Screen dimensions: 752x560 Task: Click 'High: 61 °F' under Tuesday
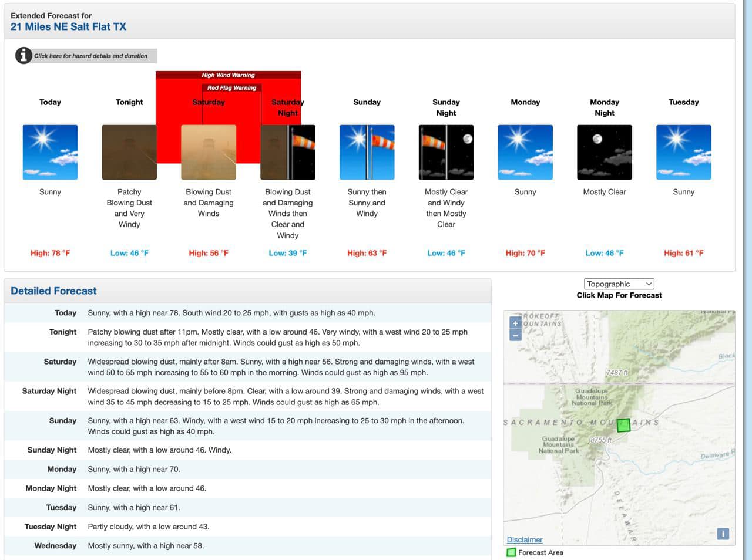click(684, 253)
